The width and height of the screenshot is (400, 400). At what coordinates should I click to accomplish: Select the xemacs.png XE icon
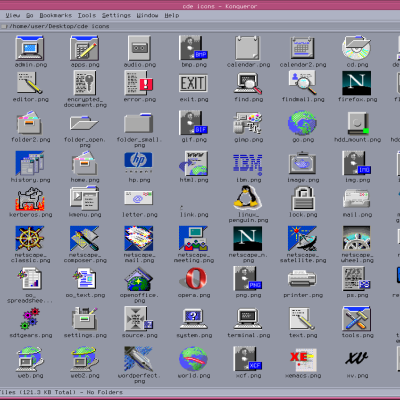pos(302,360)
